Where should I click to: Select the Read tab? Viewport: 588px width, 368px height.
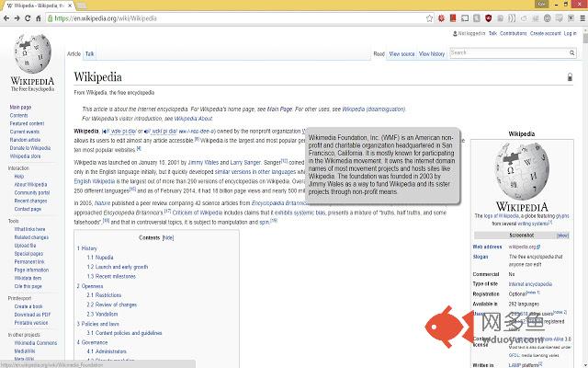pyautogui.click(x=379, y=54)
